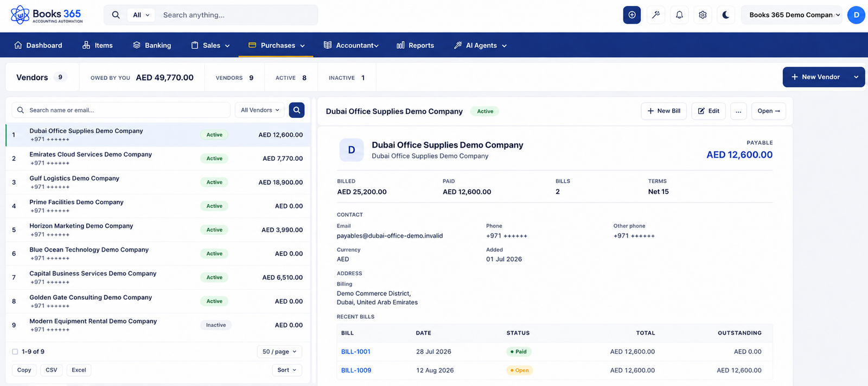
Task: Click the blue vendor search button
Action: [x=297, y=110]
